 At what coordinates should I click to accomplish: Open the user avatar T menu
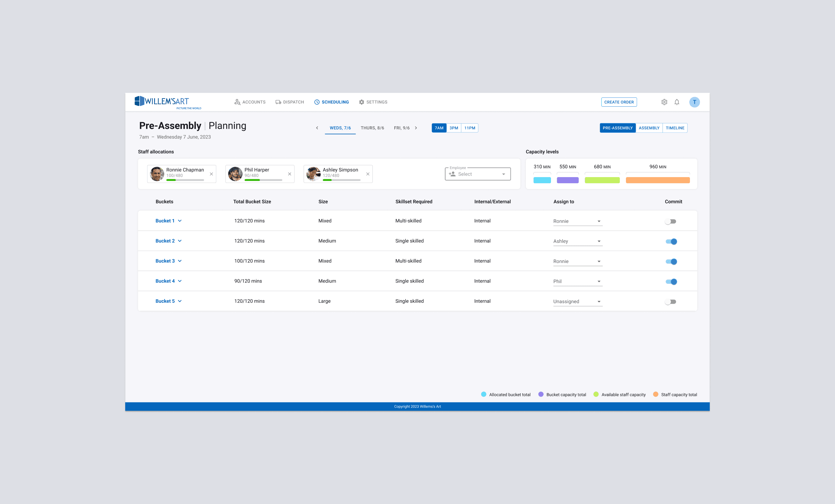(694, 102)
